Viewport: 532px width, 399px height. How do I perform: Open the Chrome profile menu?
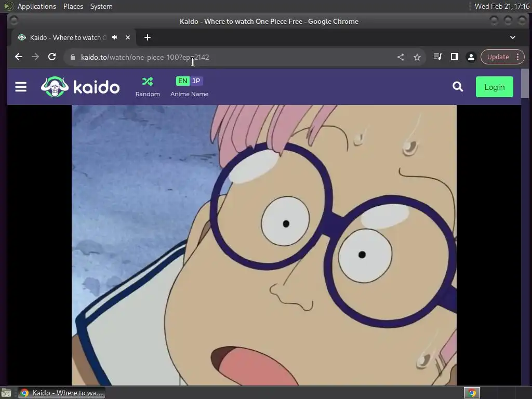471,57
